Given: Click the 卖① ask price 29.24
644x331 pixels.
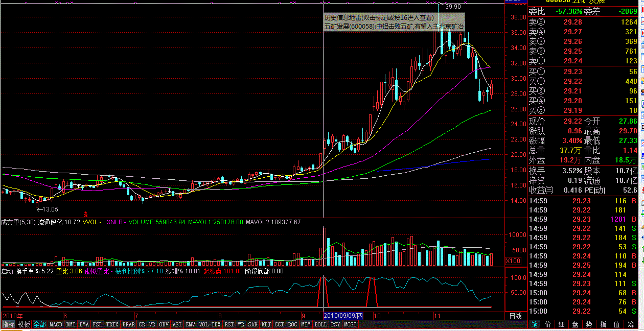Looking at the screenshot, I should (572, 61).
